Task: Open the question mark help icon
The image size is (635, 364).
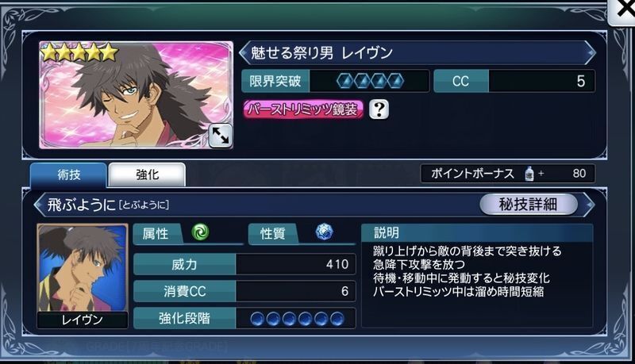Action: pos(379,109)
